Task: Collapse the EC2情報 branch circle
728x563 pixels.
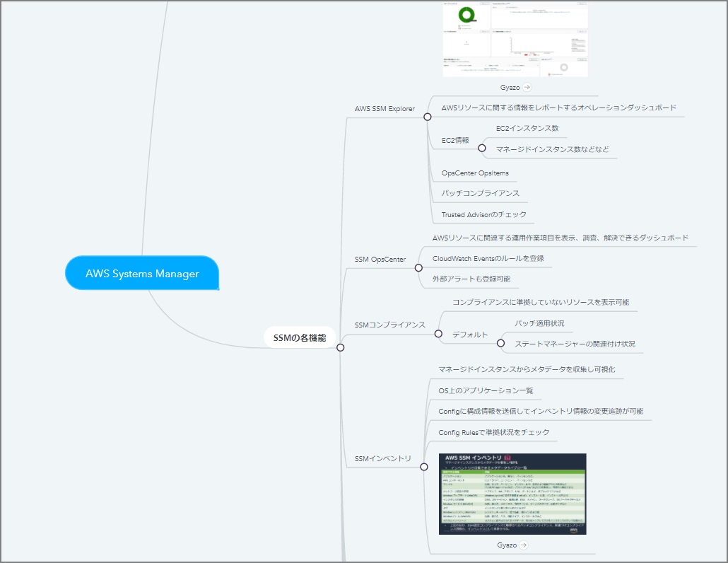Action: click(x=482, y=148)
